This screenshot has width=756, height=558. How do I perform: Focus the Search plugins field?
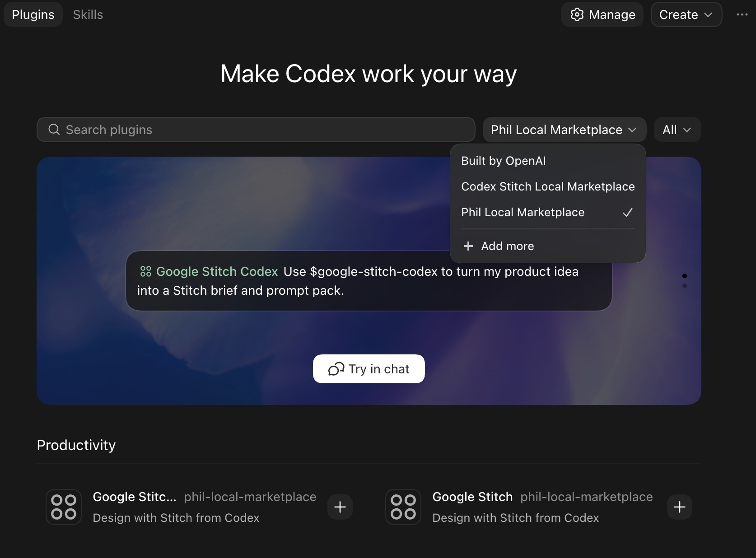point(256,130)
